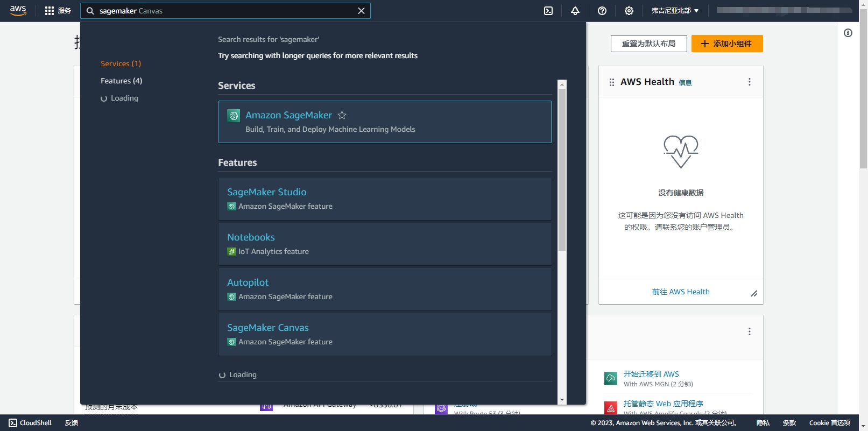
Task: Open the 开始迁移到 AWS link
Action: (x=651, y=374)
